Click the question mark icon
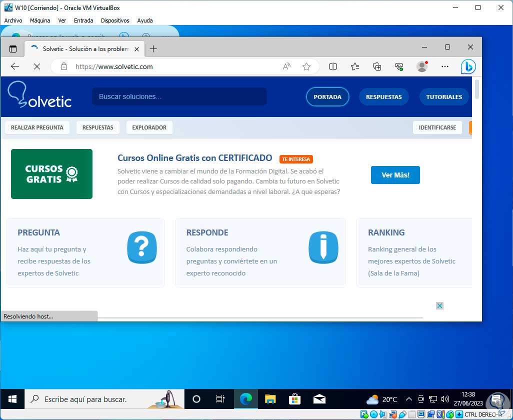This screenshot has width=513, height=420. click(141, 247)
